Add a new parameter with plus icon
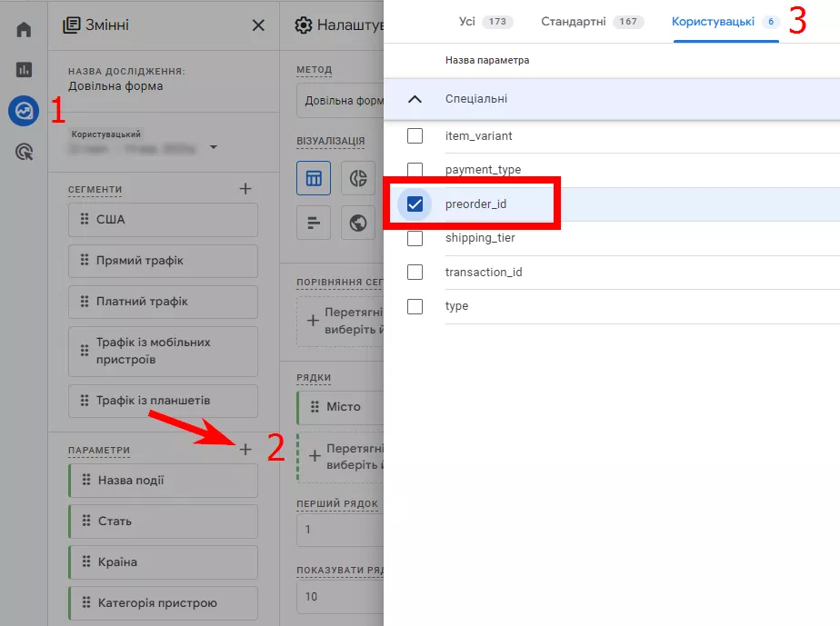The height and width of the screenshot is (626, 840). 245,450
